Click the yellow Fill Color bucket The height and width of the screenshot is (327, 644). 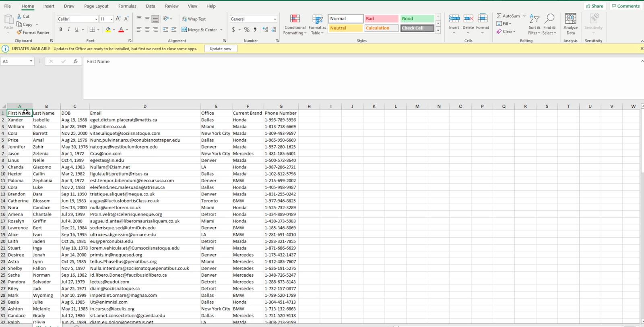[x=108, y=30]
